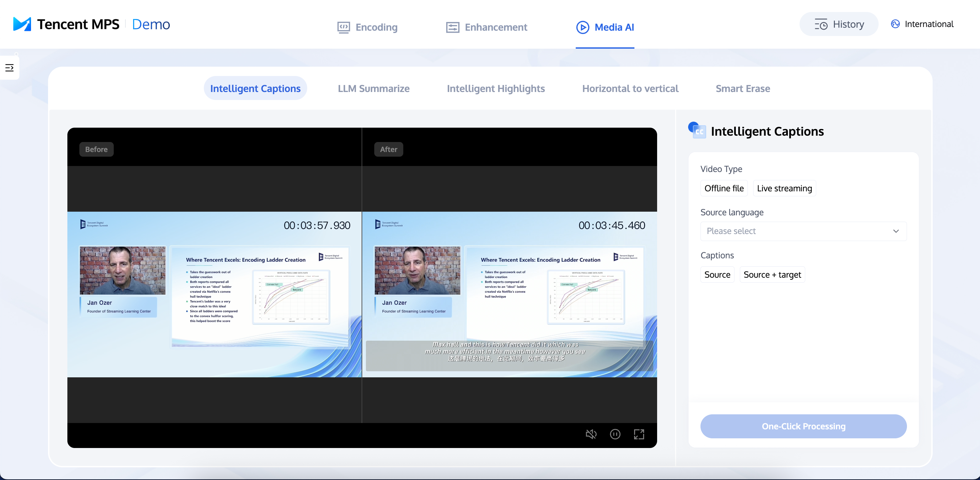Switch to the LLM Summarize tab

coord(373,89)
